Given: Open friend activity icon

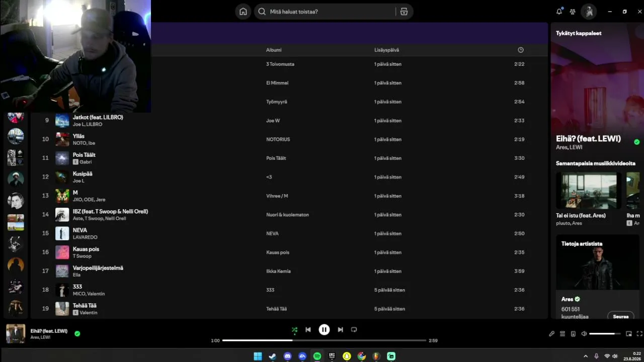Looking at the screenshot, I should tap(573, 12).
